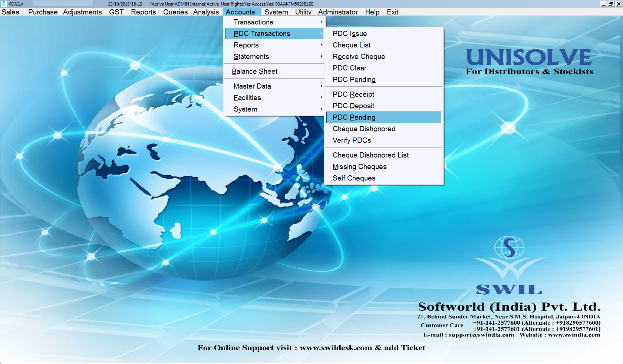Click Exit in the menu bar
This screenshot has width=623, height=364.
pyautogui.click(x=392, y=12)
